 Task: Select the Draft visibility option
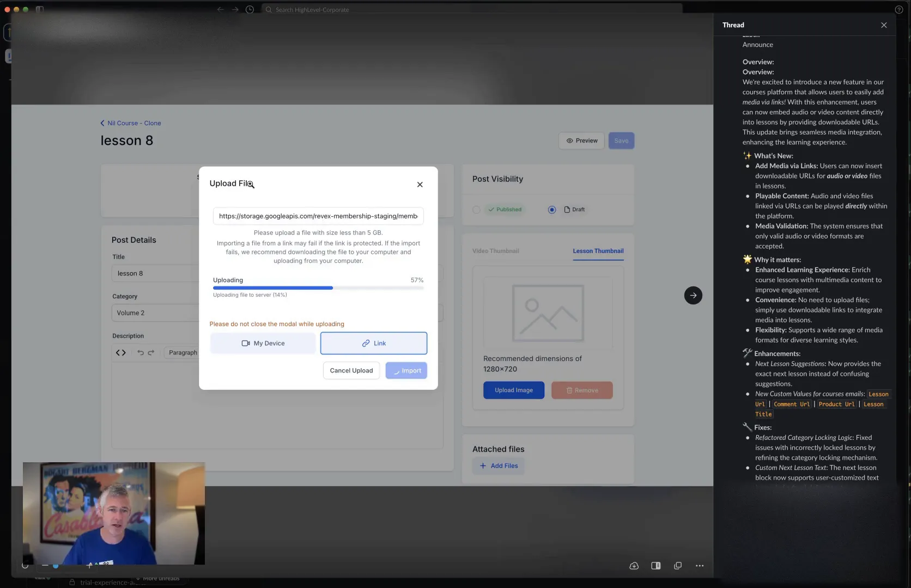552,210
